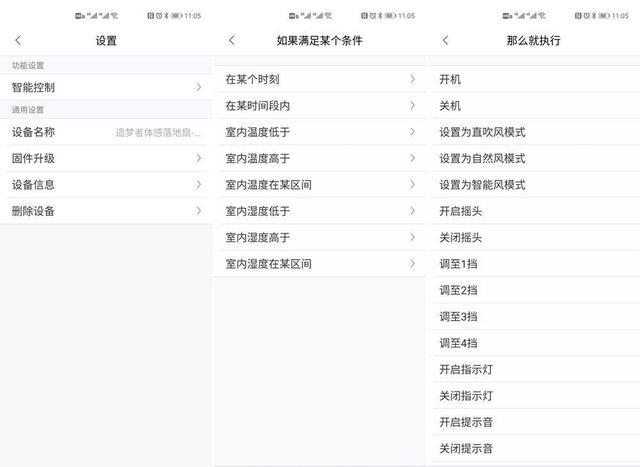Viewport: 640px width, 467px height.
Task: Select action 关闭摇头
Action: pyautogui.click(x=536, y=237)
